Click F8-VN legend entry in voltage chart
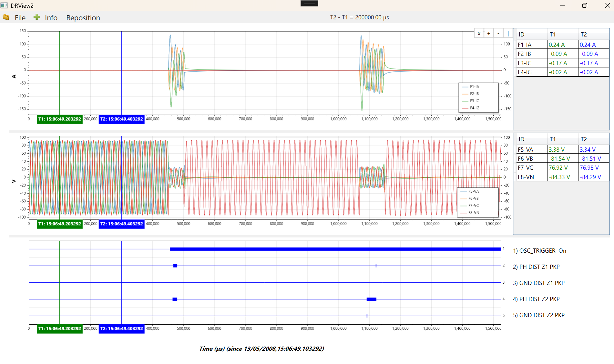Image resolution: width=614 pixels, height=364 pixels. (470, 213)
